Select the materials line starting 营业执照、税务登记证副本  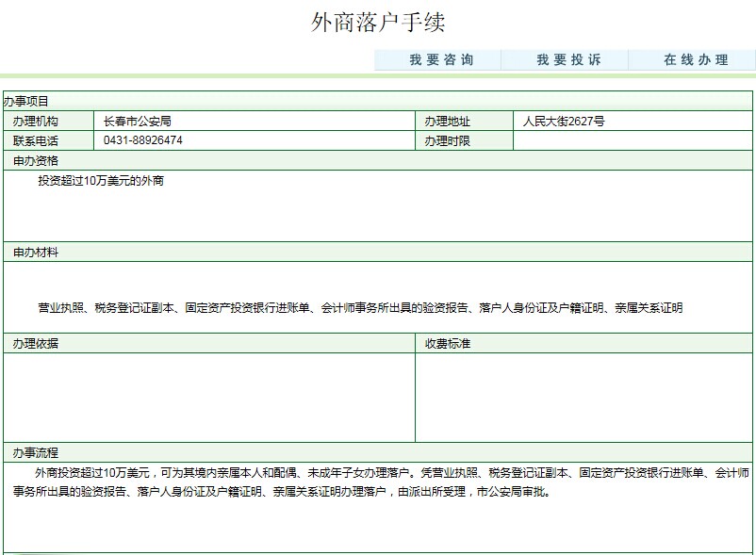[360, 308]
